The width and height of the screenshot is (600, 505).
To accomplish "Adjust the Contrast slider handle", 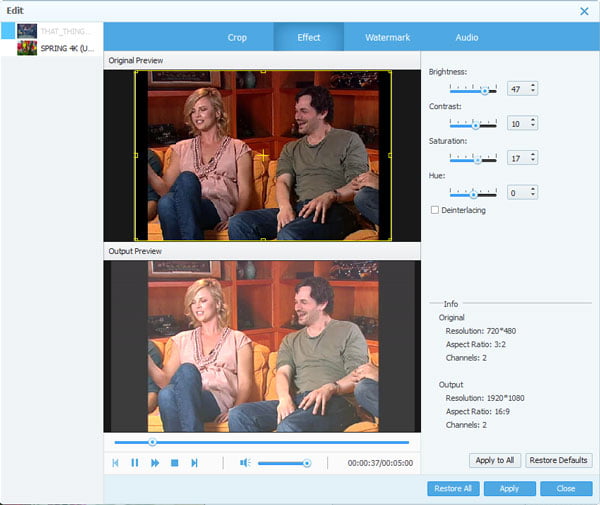I will click(x=476, y=125).
